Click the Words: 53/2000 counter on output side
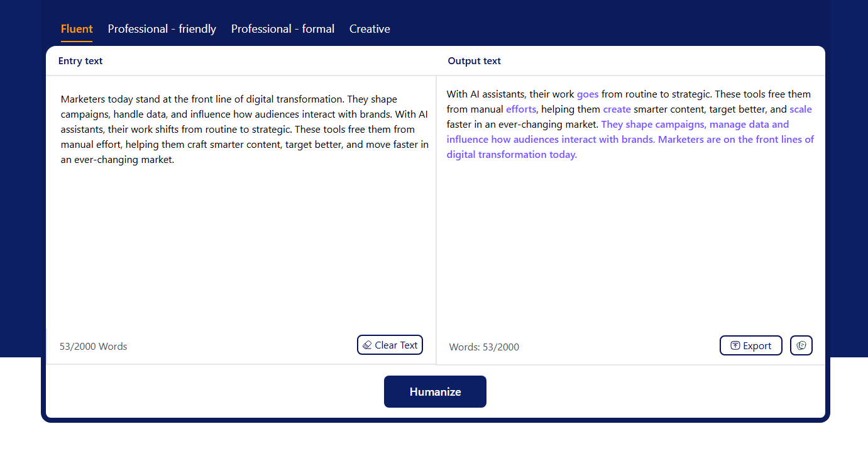 (x=484, y=347)
